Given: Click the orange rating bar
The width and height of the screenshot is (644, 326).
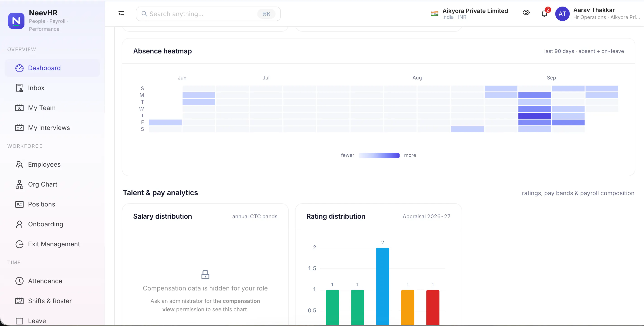Looking at the screenshot, I should coord(408,307).
